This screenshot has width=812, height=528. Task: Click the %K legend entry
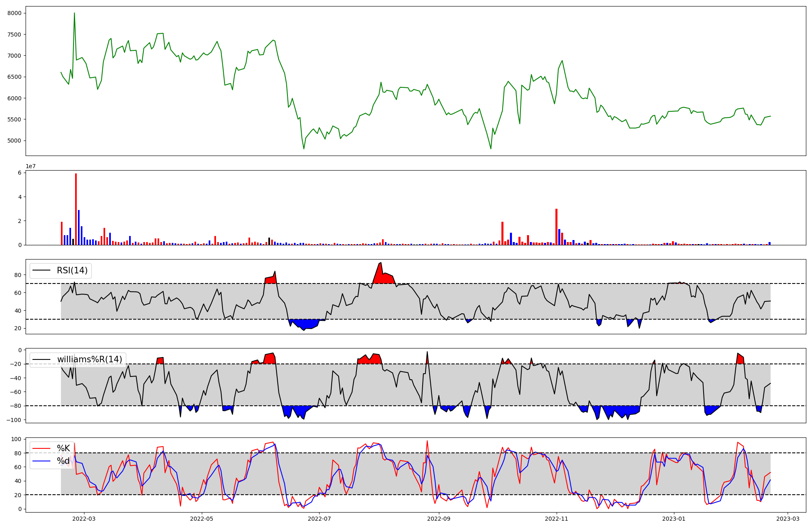pos(63,448)
